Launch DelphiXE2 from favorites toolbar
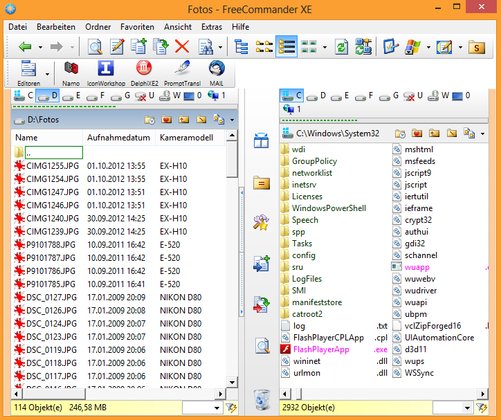Image resolution: width=501 pixels, height=420 pixels. (144, 73)
